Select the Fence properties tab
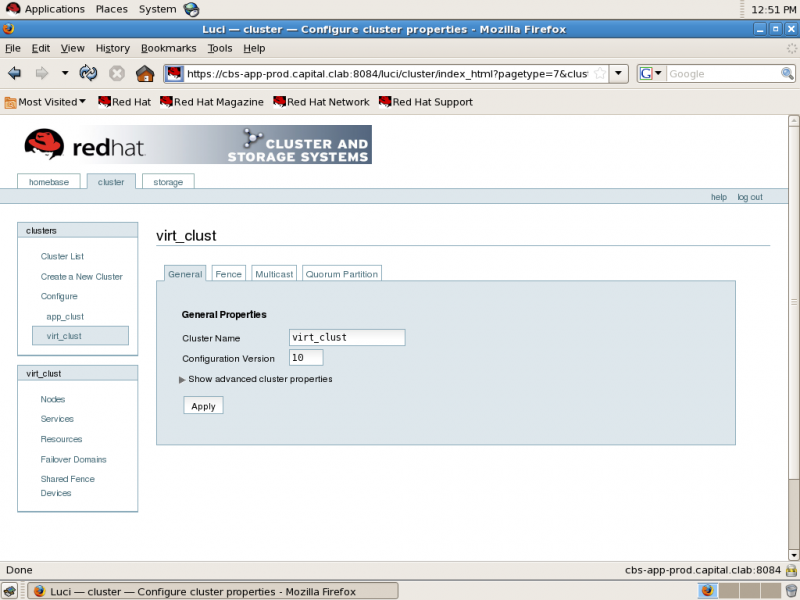This screenshot has width=800, height=600. coord(229,274)
